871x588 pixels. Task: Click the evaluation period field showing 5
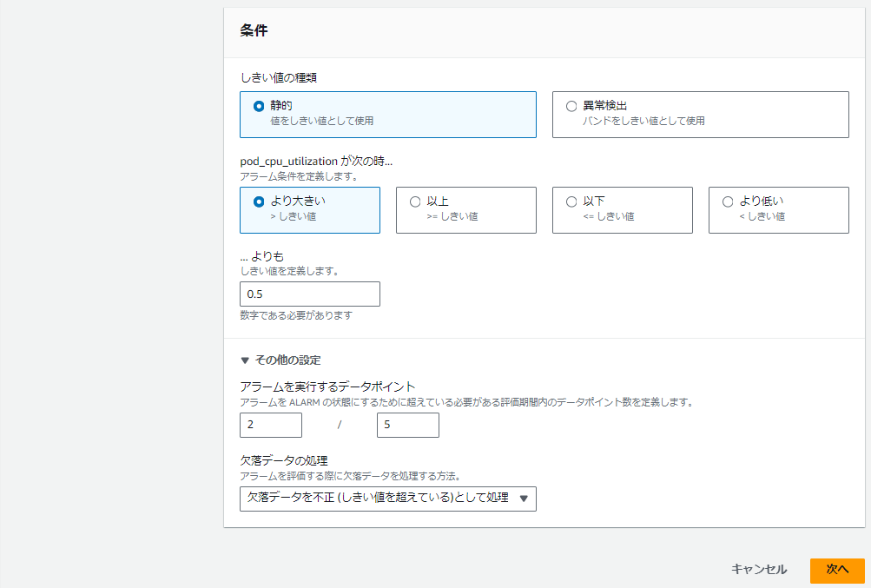point(408,426)
